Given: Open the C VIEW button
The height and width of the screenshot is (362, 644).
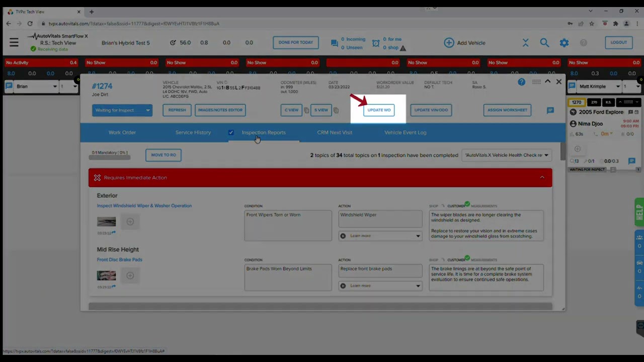Looking at the screenshot, I should (292, 110).
